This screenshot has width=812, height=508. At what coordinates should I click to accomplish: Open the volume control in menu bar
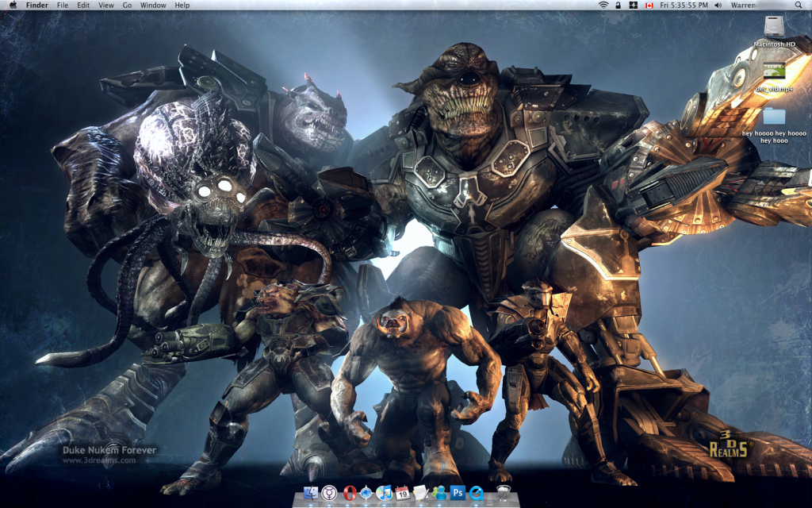718,6
